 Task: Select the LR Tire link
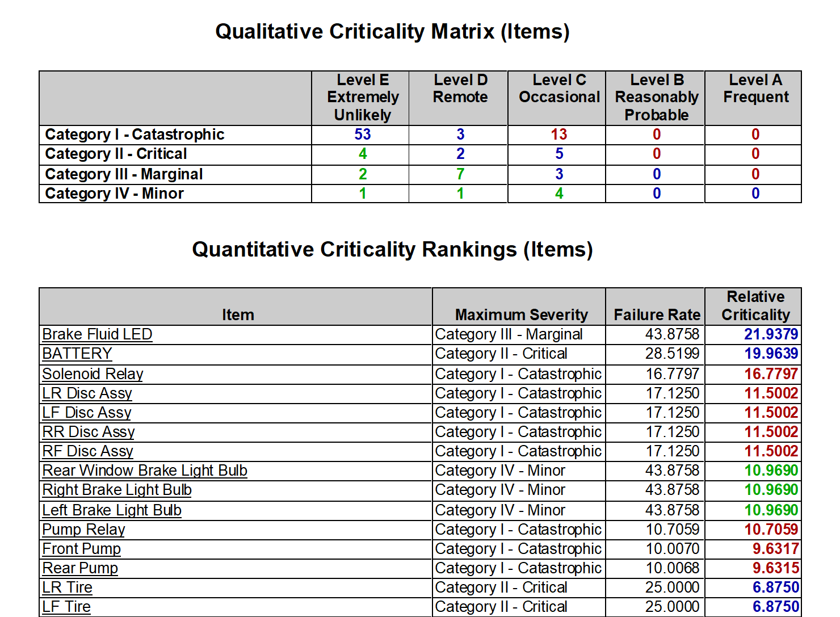[x=68, y=587]
